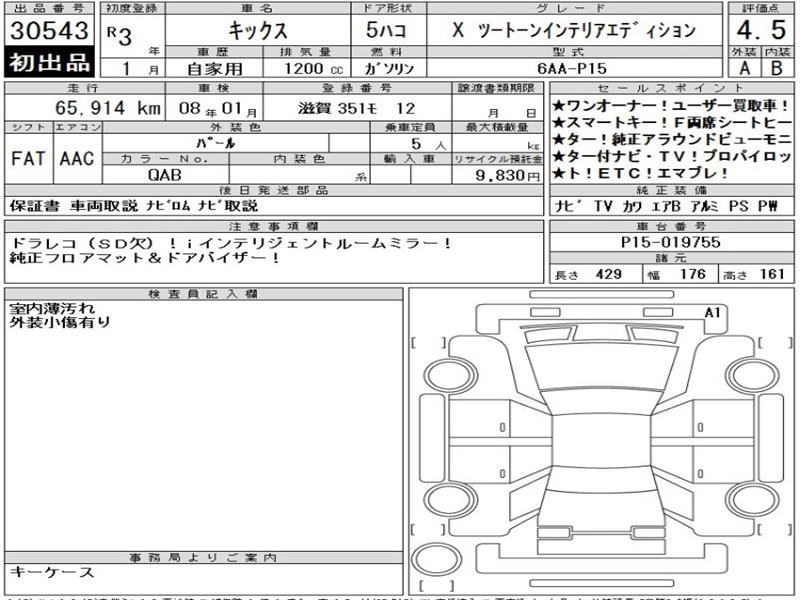
Task: Select the 後日発送部品 header
Action: pyautogui.click(x=274, y=191)
